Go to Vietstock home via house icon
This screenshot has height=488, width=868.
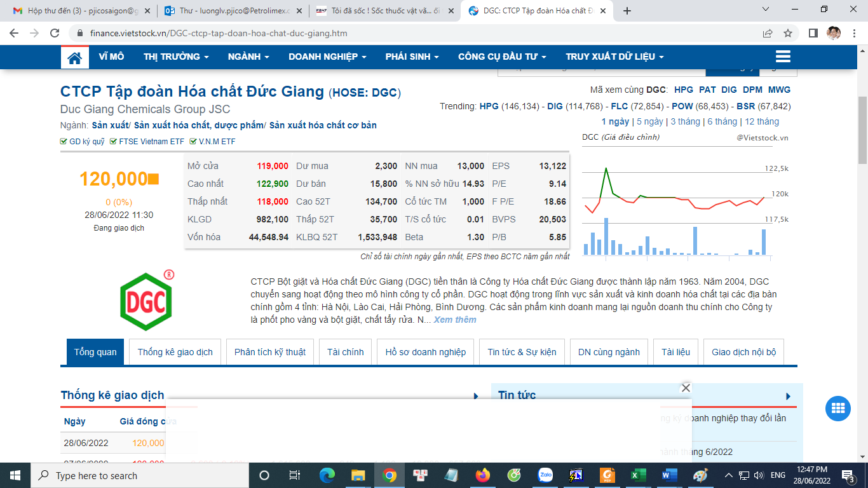click(x=74, y=57)
